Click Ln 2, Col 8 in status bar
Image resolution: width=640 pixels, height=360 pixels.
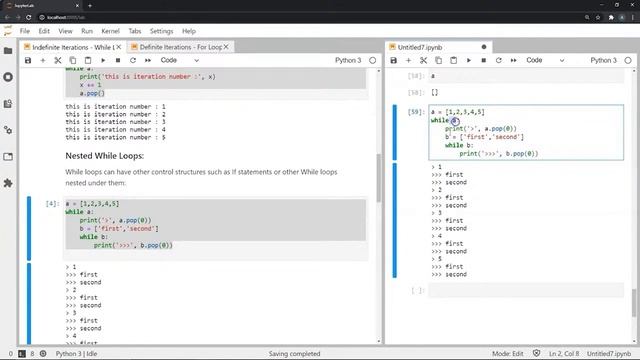564,353
